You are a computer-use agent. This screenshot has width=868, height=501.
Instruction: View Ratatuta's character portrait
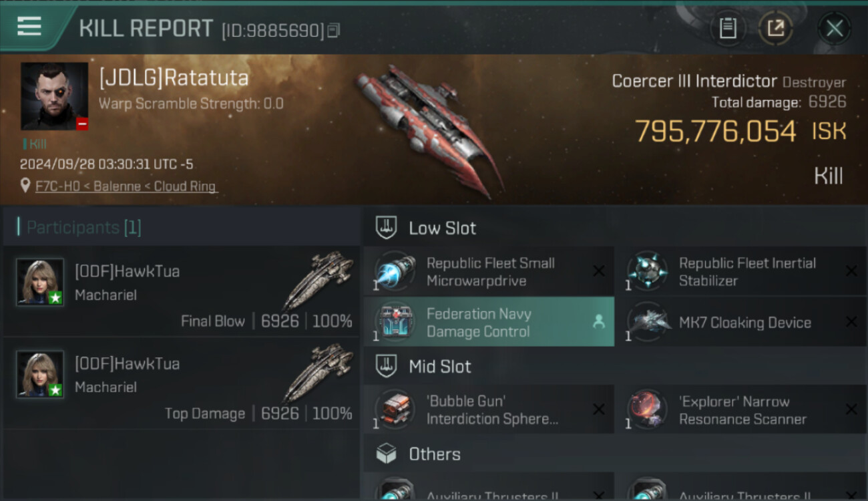click(x=54, y=96)
